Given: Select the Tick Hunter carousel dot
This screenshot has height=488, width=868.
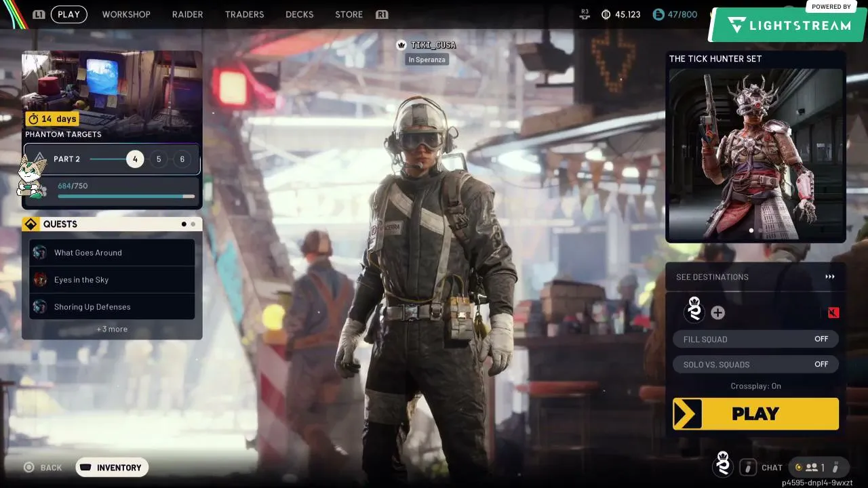Looking at the screenshot, I should [751, 230].
